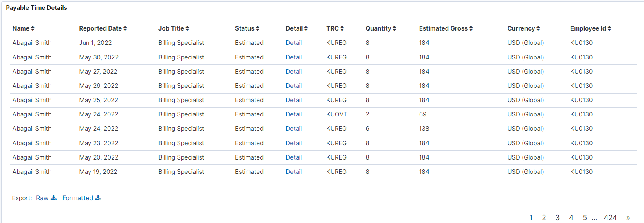This screenshot has width=644, height=223.
Task: Click Currency column sort icon
Action: 538,28
